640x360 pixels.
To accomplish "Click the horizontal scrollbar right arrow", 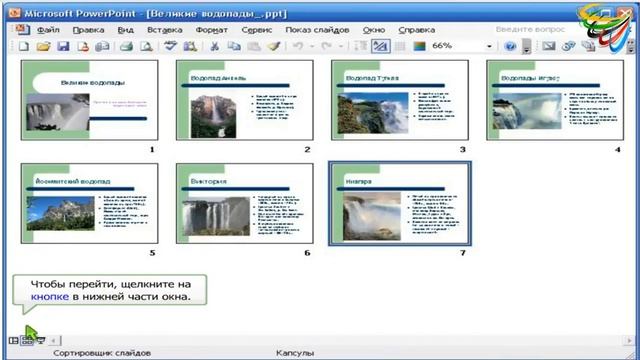I will (629, 340).
